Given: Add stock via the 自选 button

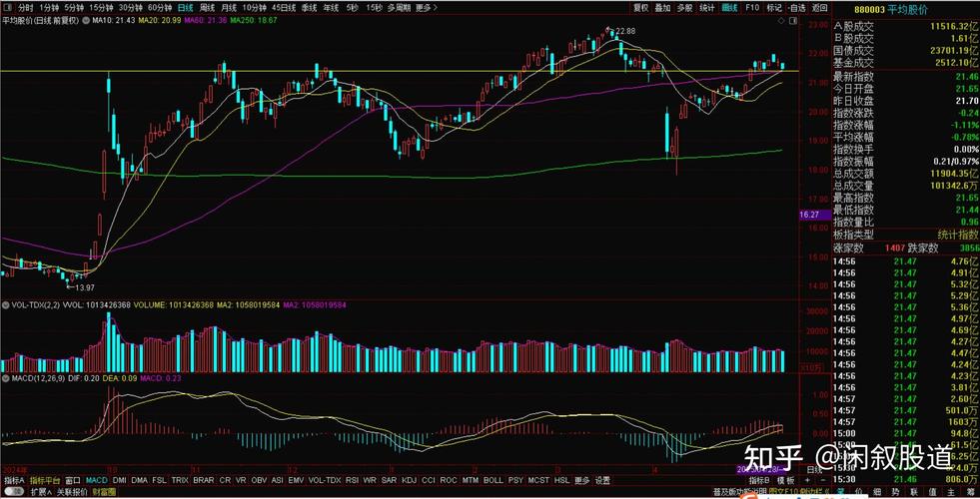Looking at the screenshot, I should [797, 7].
